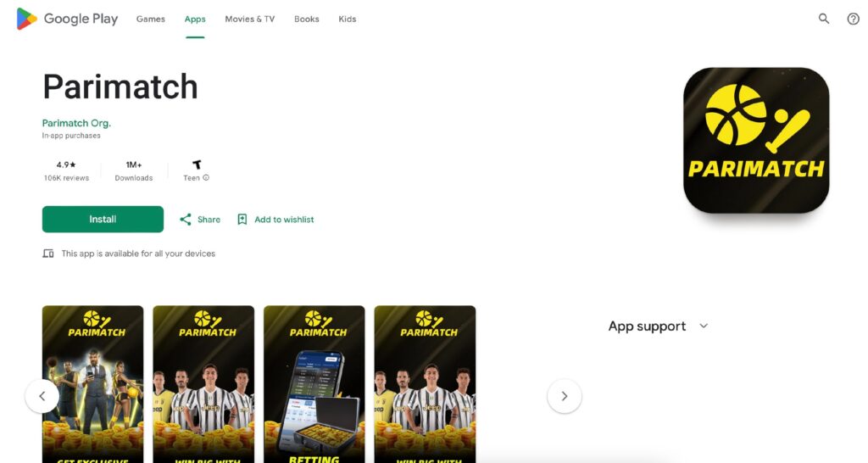Go to the Books tab

click(x=307, y=19)
